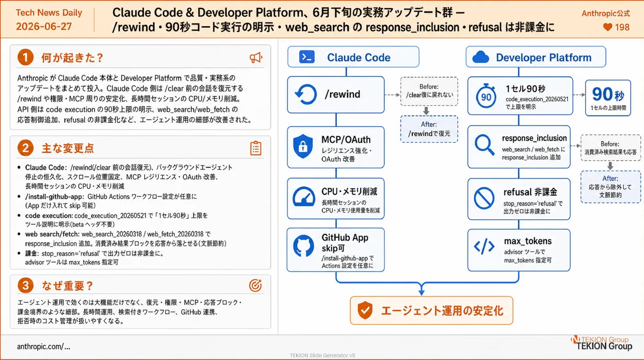Click the terminal icon in Claude Code header
This screenshot has height=360, width=644.
click(306, 57)
